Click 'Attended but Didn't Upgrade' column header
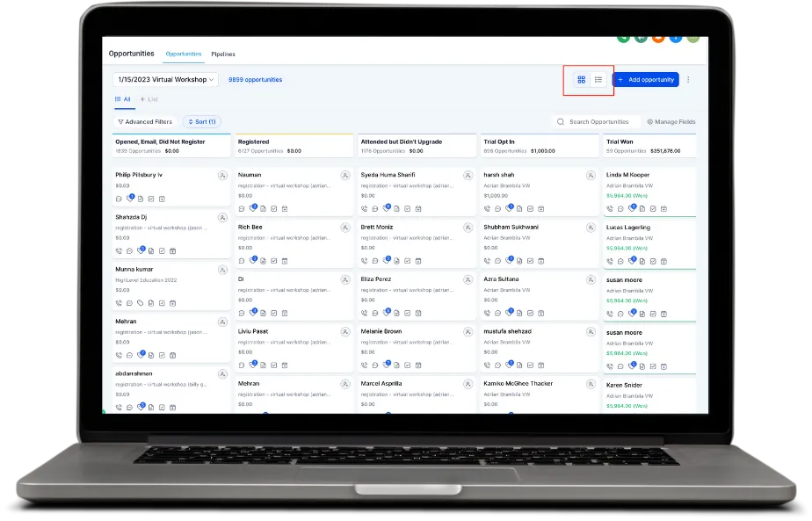This screenshot has width=812, height=521. coord(417,146)
